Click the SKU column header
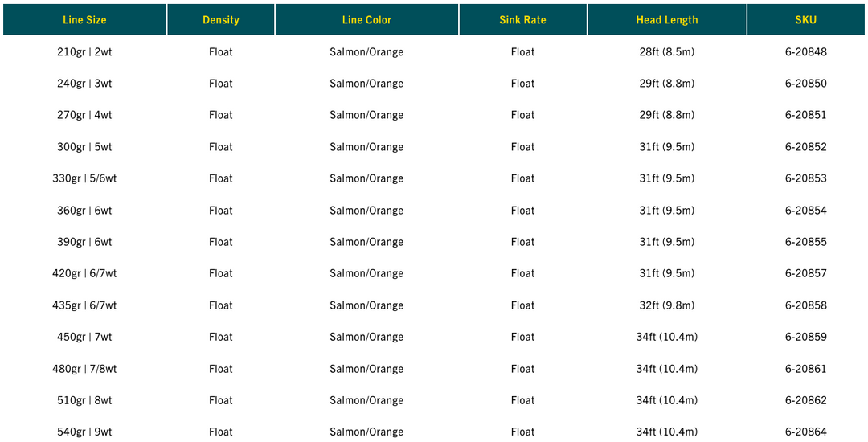 (x=805, y=20)
